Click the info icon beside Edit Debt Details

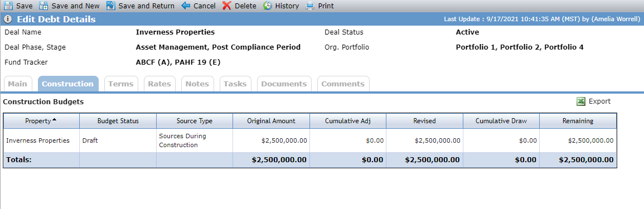8,20
